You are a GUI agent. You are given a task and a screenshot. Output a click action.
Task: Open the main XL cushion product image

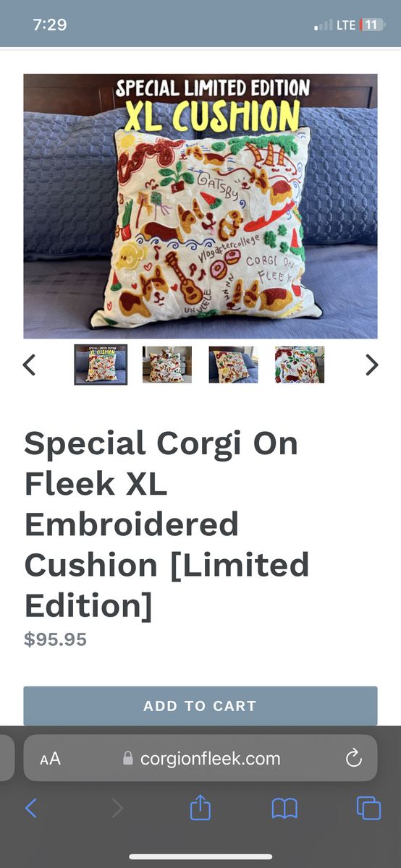coord(200,206)
